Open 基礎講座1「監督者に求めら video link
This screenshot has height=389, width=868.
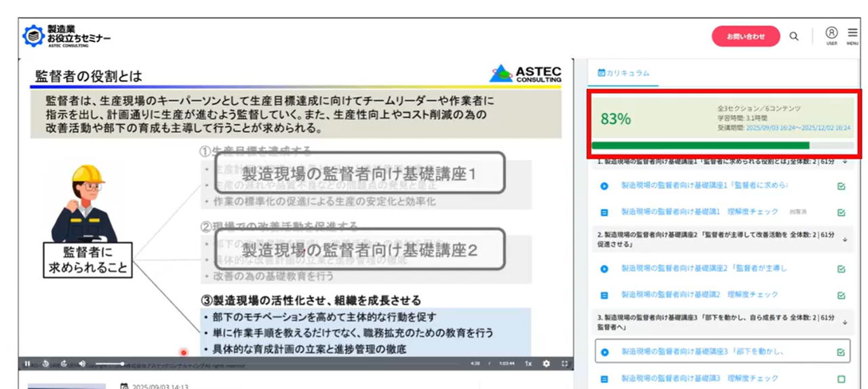point(706,185)
